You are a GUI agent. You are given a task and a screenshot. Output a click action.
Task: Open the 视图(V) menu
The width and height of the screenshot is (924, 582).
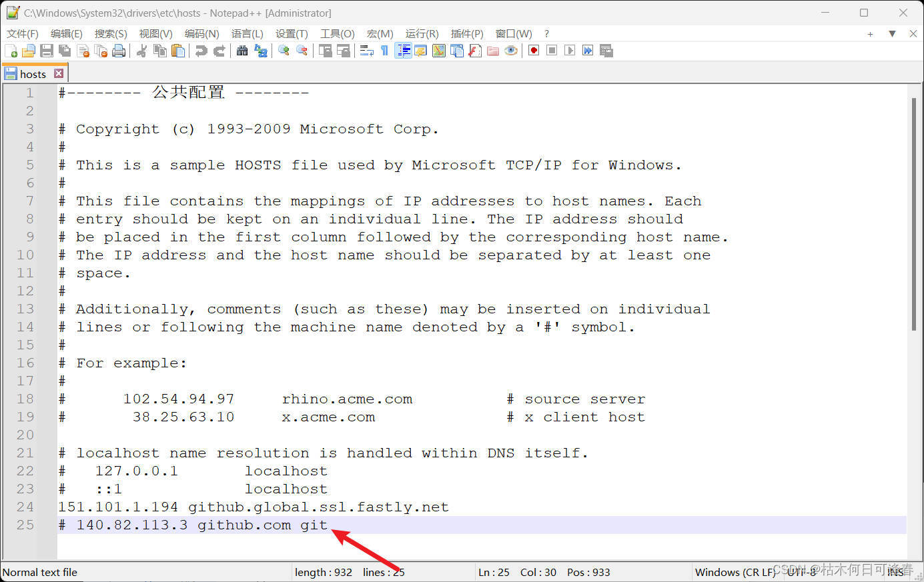tap(155, 33)
